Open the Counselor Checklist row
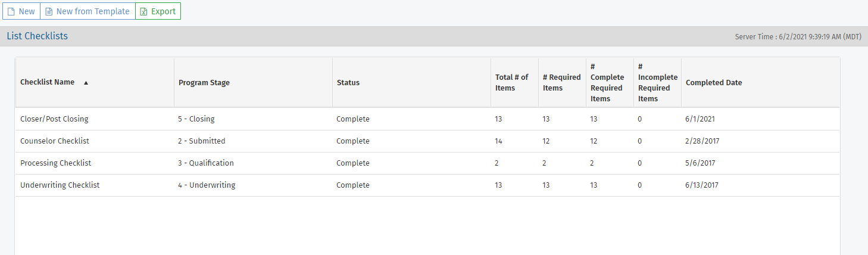 [55, 141]
